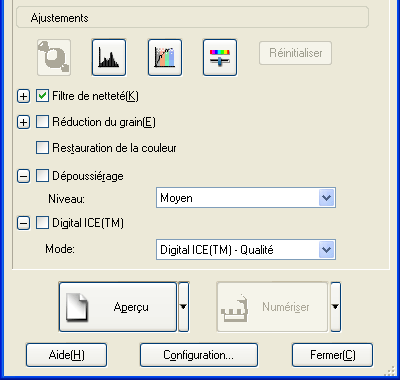Image resolution: width=400 pixels, height=380 pixels.
Task: Collapse the Digital ICE(TM) section
Action: [x=23, y=223]
